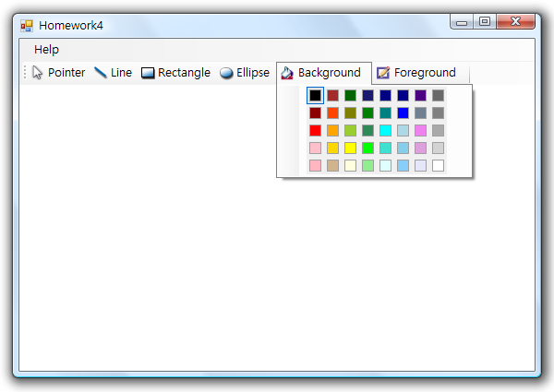Pick the tan beige swatch

click(x=332, y=165)
